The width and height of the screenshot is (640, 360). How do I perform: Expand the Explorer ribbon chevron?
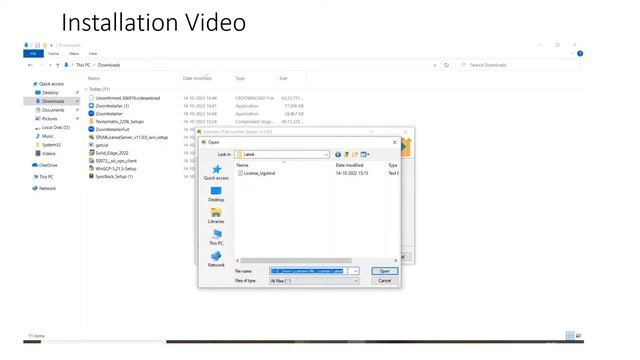(572, 53)
